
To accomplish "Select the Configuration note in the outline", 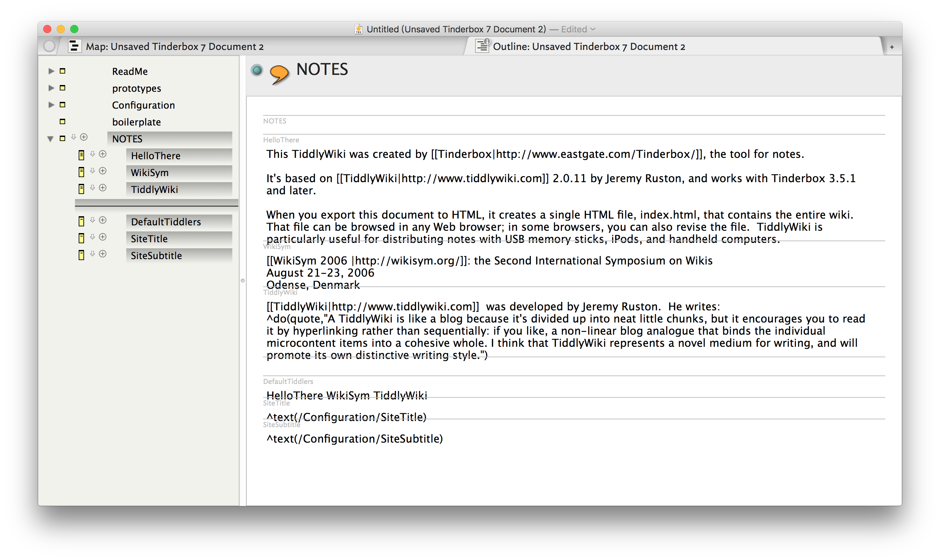I will point(143,105).
